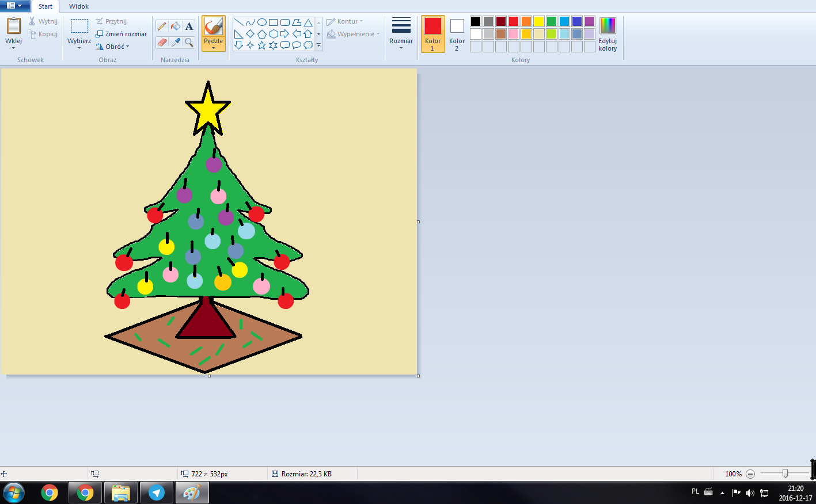This screenshot has height=504, width=816.
Task: Open the Wybierz dropdown arrow
Action: click(x=79, y=48)
